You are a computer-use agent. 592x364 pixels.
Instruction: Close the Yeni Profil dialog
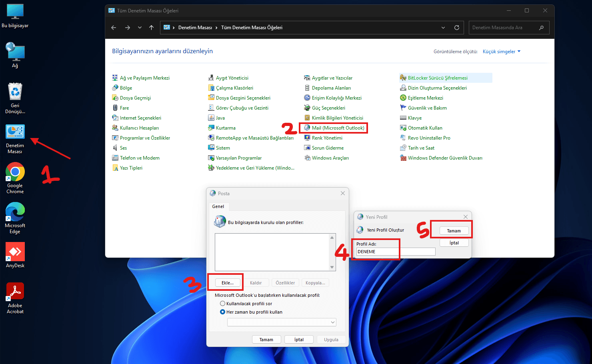pyautogui.click(x=466, y=217)
